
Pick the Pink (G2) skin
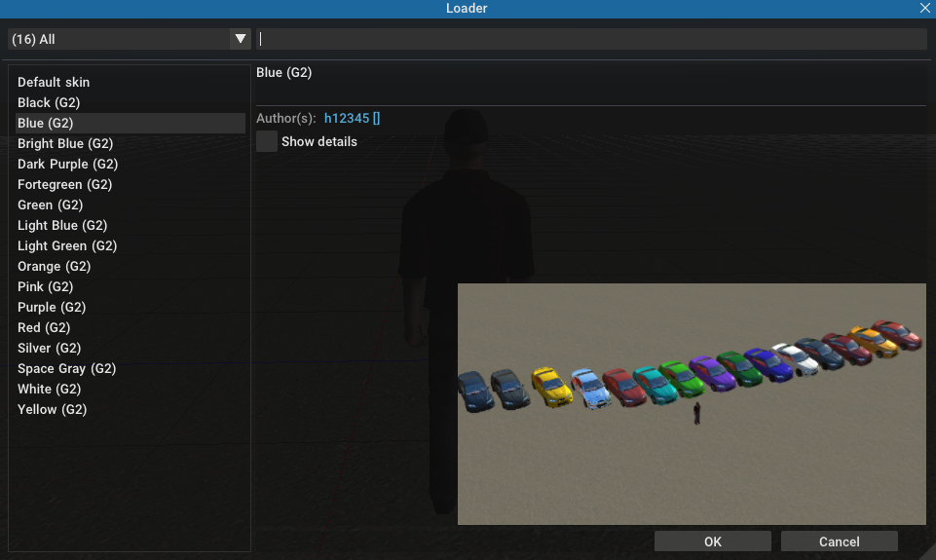tap(45, 287)
